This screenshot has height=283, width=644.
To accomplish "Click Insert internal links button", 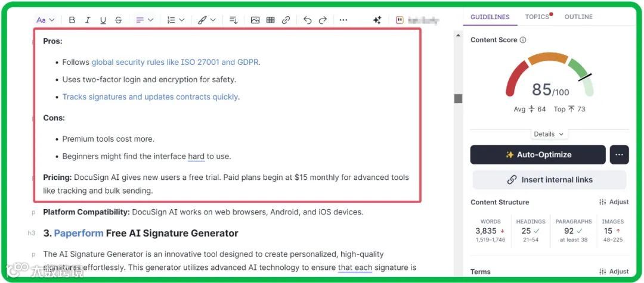I will click(x=550, y=180).
